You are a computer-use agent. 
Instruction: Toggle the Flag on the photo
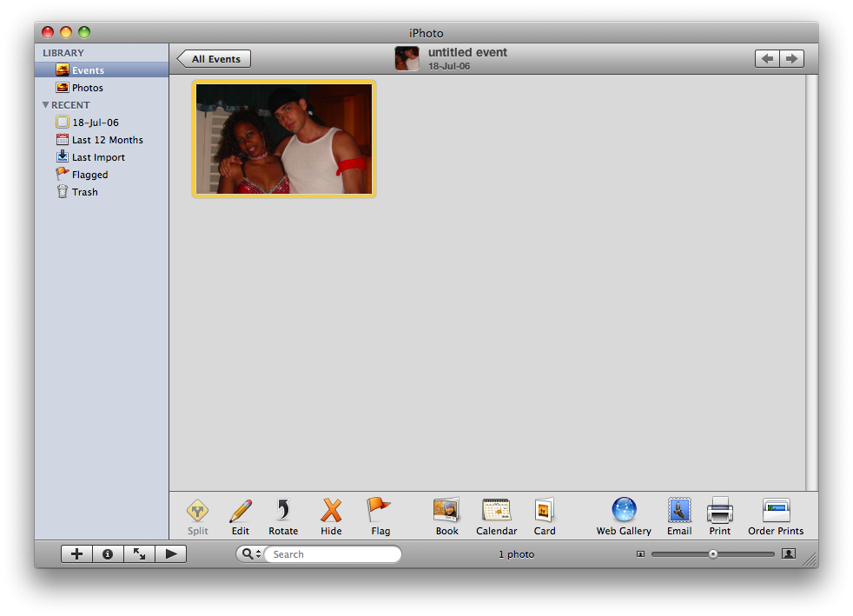[x=380, y=511]
